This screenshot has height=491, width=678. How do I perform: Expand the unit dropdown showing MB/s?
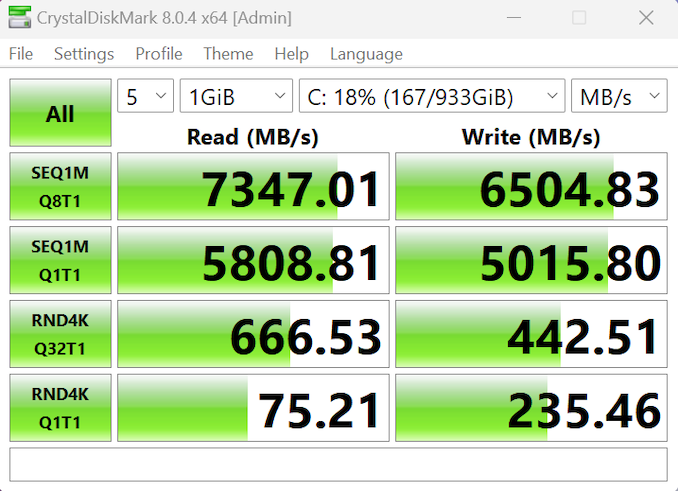pos(619,96)
